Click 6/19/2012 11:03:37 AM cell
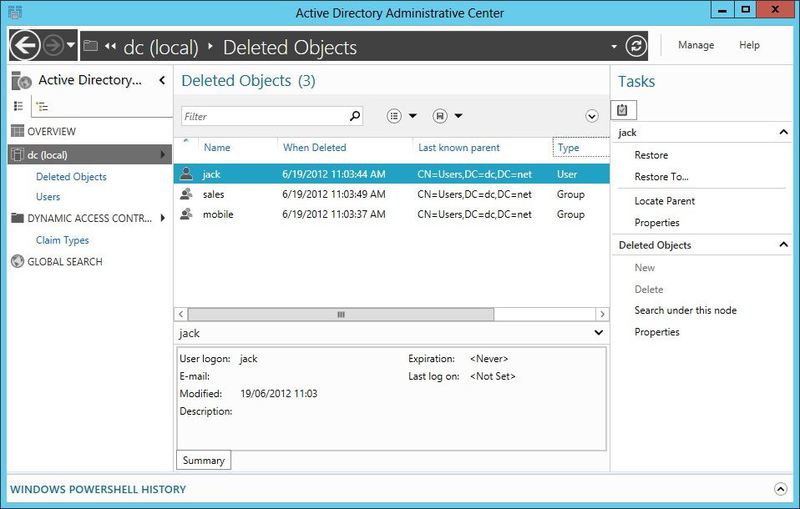The image size is (800, 509). coord(334,214)
